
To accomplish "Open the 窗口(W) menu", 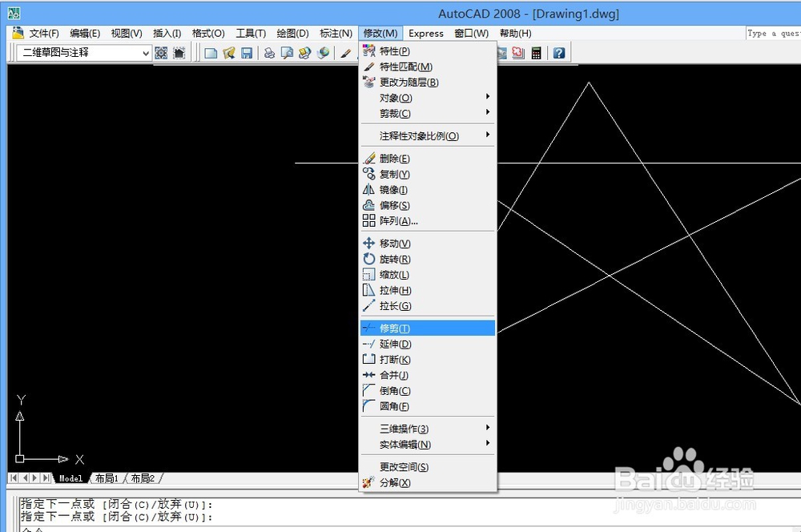I will click(471, 33).
